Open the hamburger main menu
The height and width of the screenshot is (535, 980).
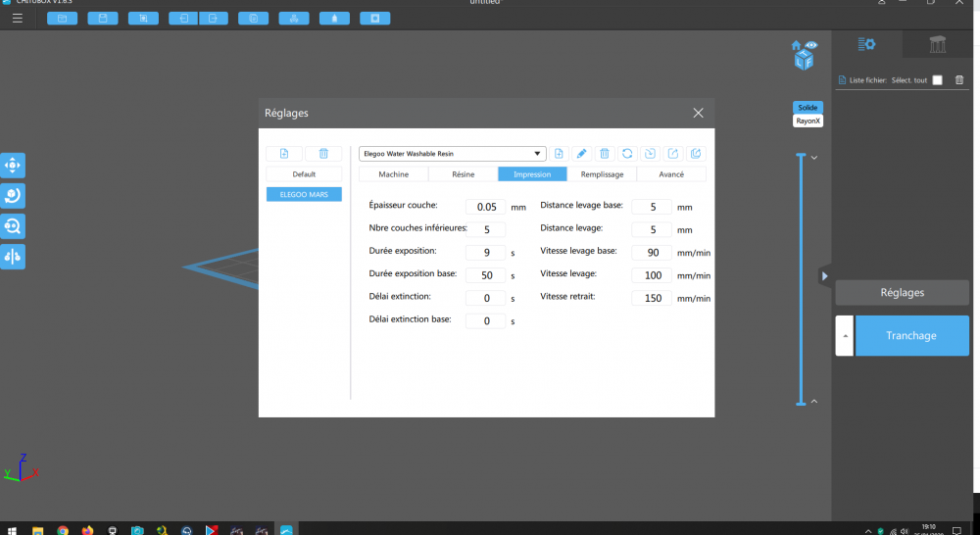coord(18,18)
